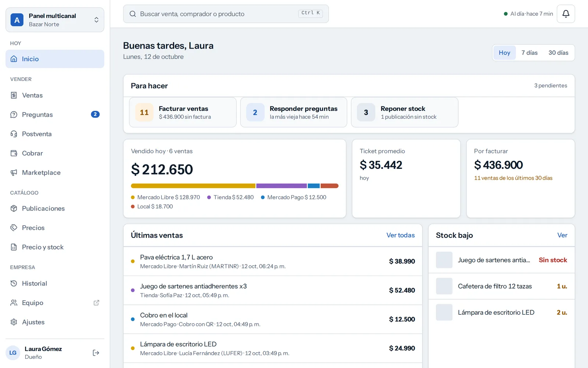The width and height of the screenshot is (588, 368).
Task: Expand the Panel multicanal account switcher
Action: click(x=55, y=20)
